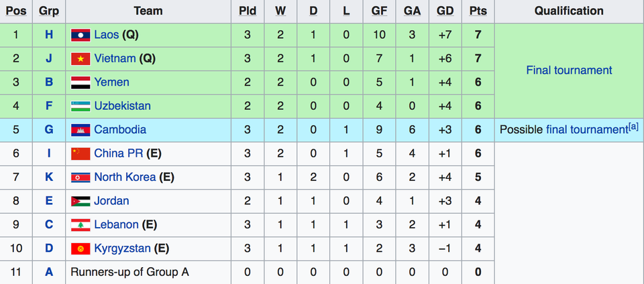The height and width of the screenshot is (284, 644).
Task: Click the North Korea flag icon
Action: click(x=80, y=177)
